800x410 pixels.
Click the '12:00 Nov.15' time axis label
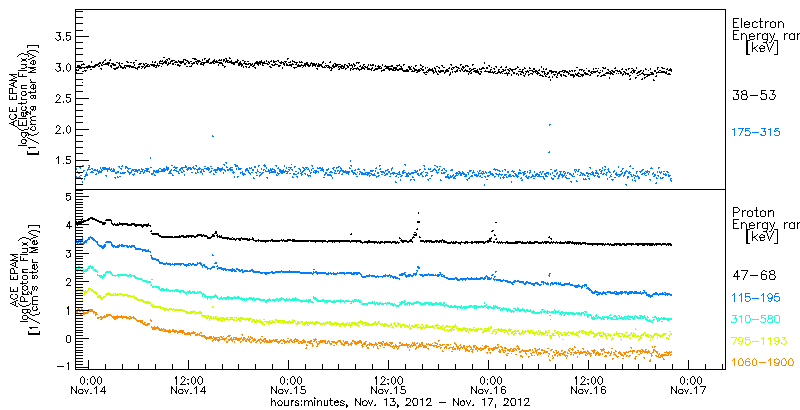(x=389, y=385)
